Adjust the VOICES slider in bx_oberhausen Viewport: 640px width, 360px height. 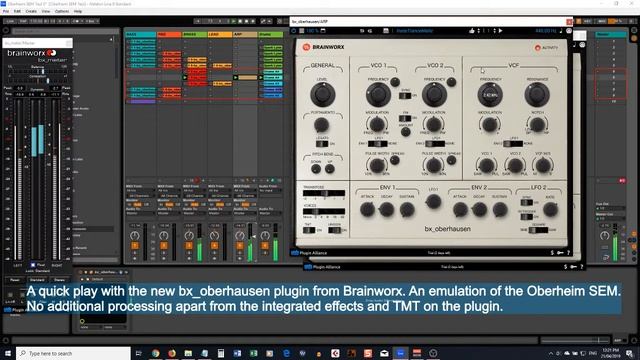tap(324, 211)
